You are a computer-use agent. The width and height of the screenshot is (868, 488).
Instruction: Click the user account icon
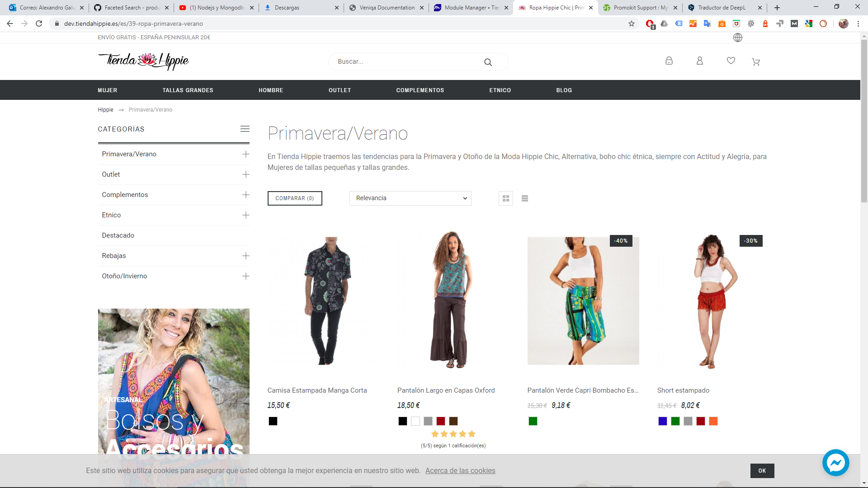(x=700, y=61)
